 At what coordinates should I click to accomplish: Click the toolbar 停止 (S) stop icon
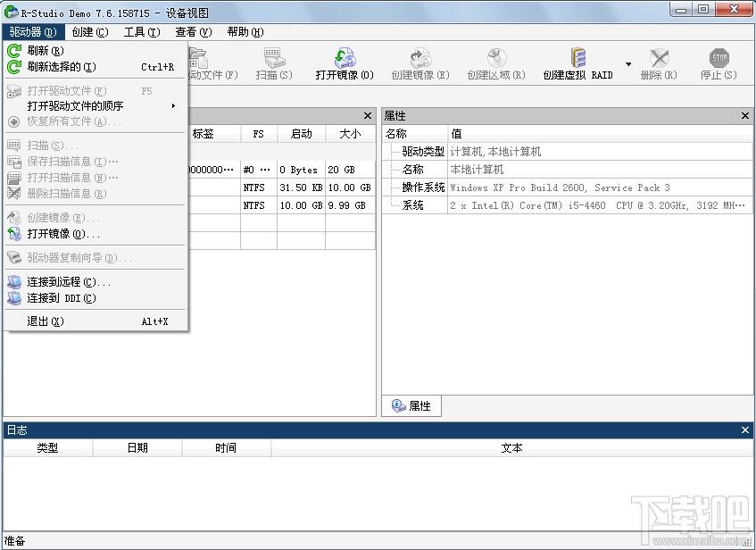719,58
